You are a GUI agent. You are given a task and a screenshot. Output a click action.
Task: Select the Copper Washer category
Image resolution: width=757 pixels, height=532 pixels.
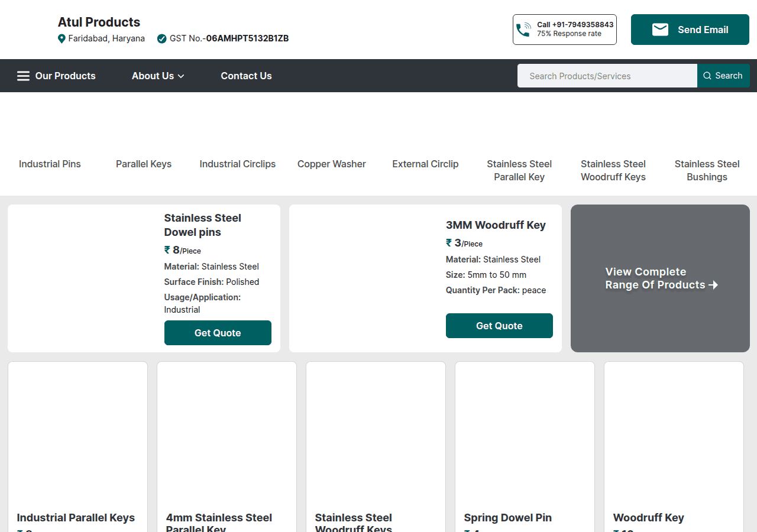[x=332, y=164]
